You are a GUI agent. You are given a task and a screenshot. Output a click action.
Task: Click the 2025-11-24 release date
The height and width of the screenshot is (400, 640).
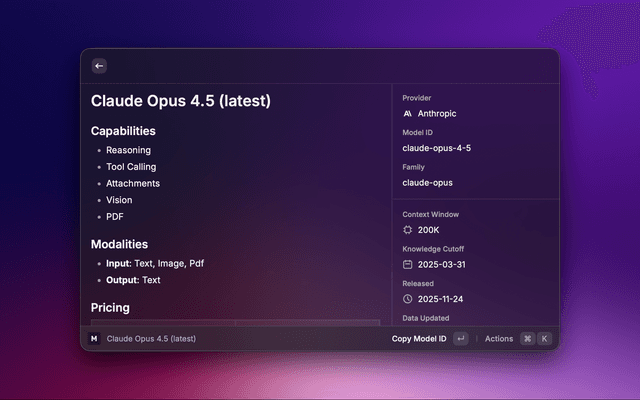pos(441,299)
